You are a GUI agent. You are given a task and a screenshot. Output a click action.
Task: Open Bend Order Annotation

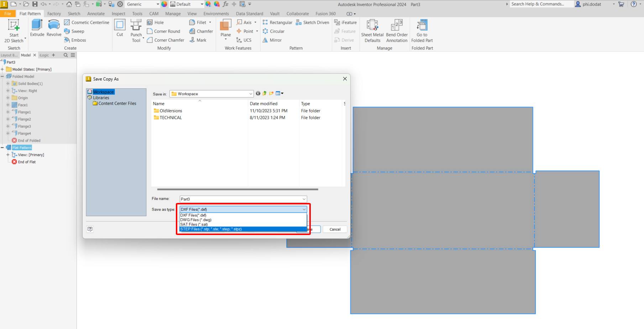click(397, 31)
